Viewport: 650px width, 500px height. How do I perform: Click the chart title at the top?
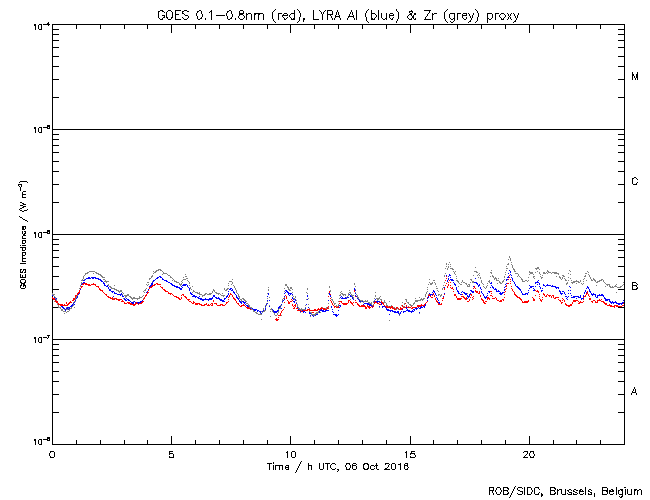pyautogui.click(x=338, y=11)
